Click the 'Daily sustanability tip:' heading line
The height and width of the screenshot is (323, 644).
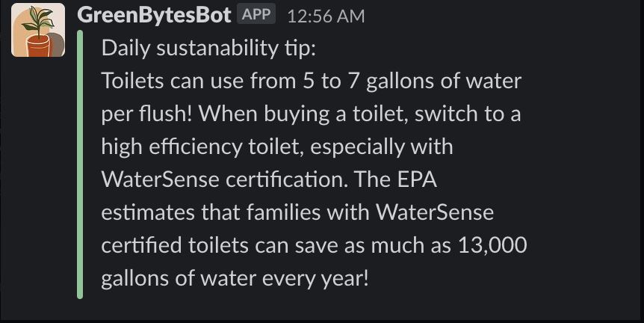208,49
